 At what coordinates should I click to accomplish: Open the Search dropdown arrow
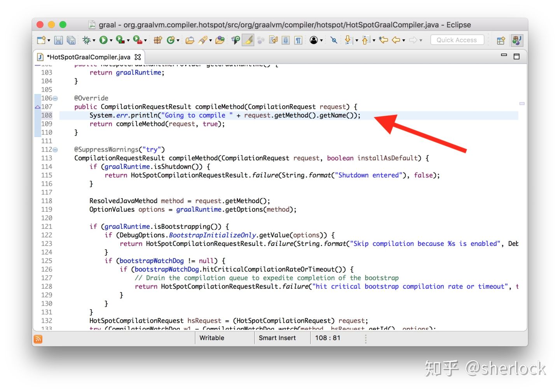point(210,40)
